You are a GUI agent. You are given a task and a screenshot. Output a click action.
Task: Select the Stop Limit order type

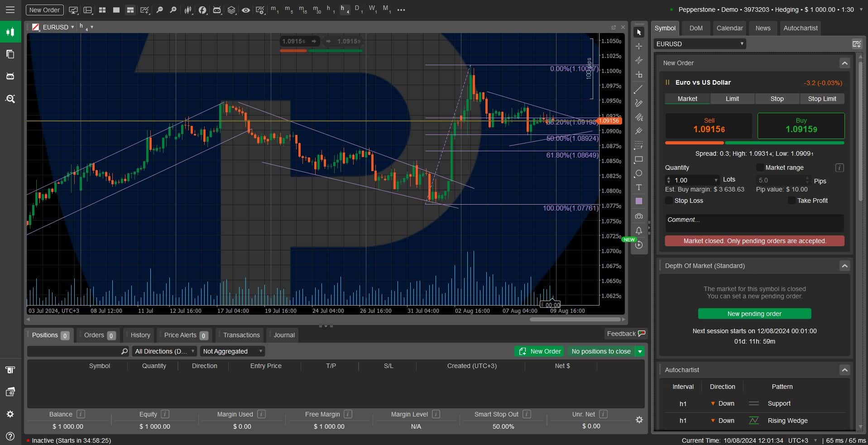[x=822, y=99]
